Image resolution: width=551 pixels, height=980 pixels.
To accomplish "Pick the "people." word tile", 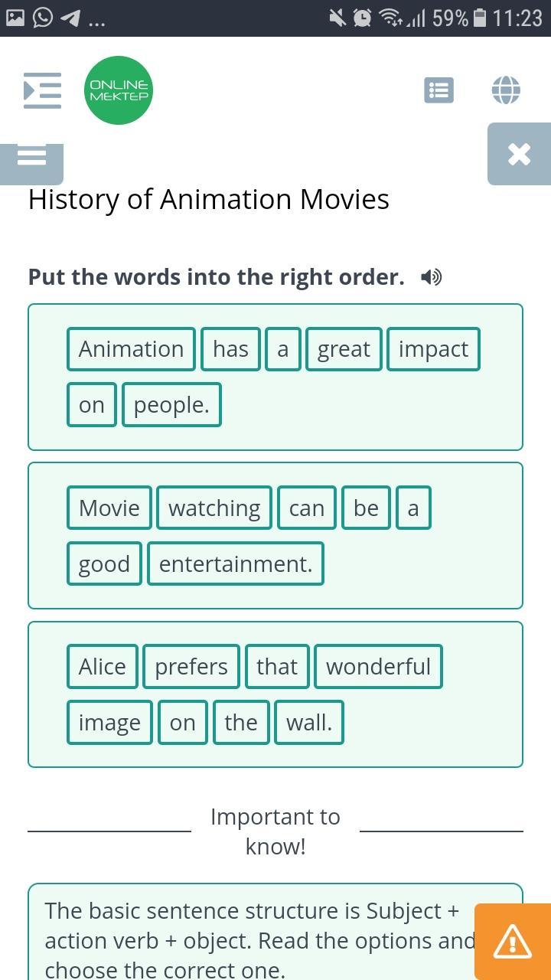I will [x=171, y=405].
